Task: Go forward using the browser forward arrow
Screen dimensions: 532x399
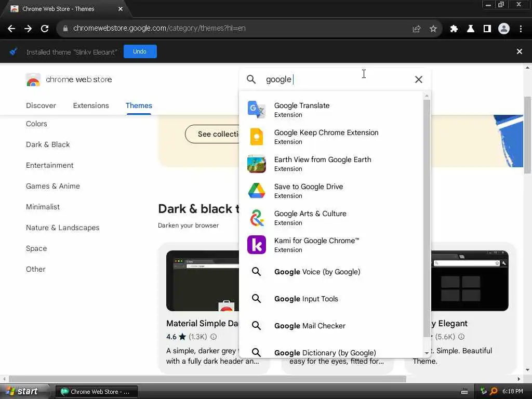Action: click(28, 29)
